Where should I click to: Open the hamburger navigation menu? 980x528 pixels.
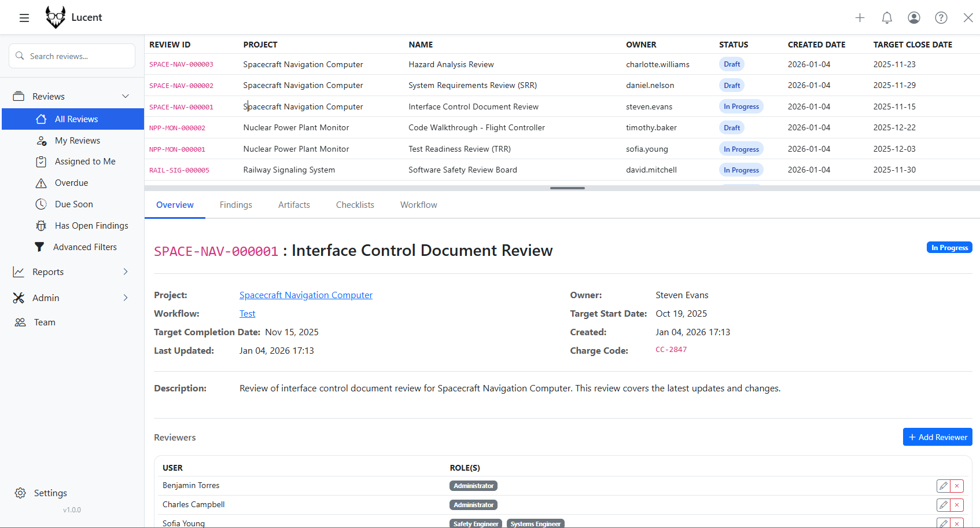[24, 17]
